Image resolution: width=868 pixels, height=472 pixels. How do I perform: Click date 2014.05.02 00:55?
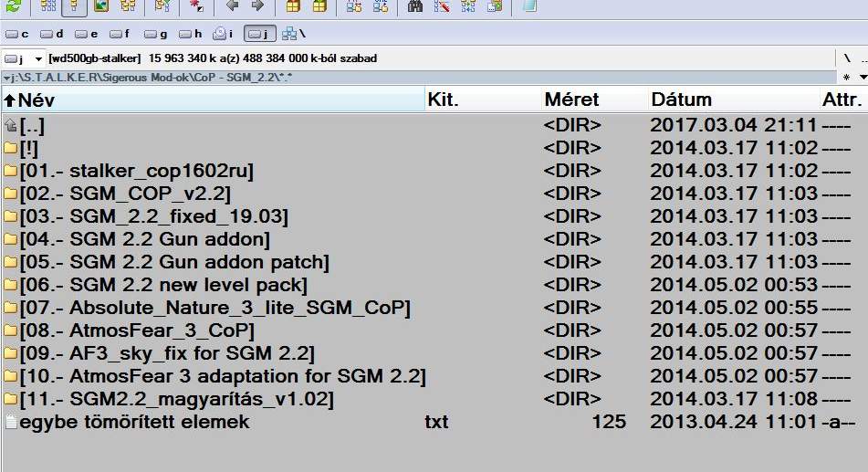[x=734, y=308]
